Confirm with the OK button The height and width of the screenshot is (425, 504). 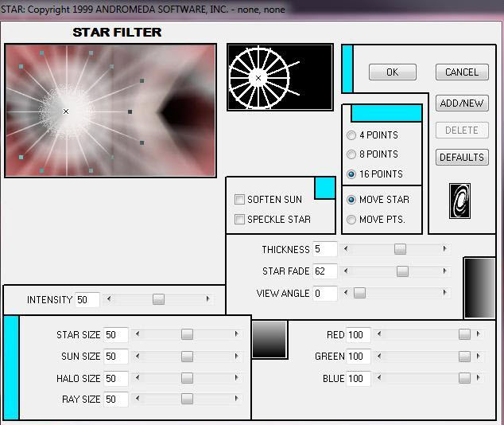coord(393,72)
